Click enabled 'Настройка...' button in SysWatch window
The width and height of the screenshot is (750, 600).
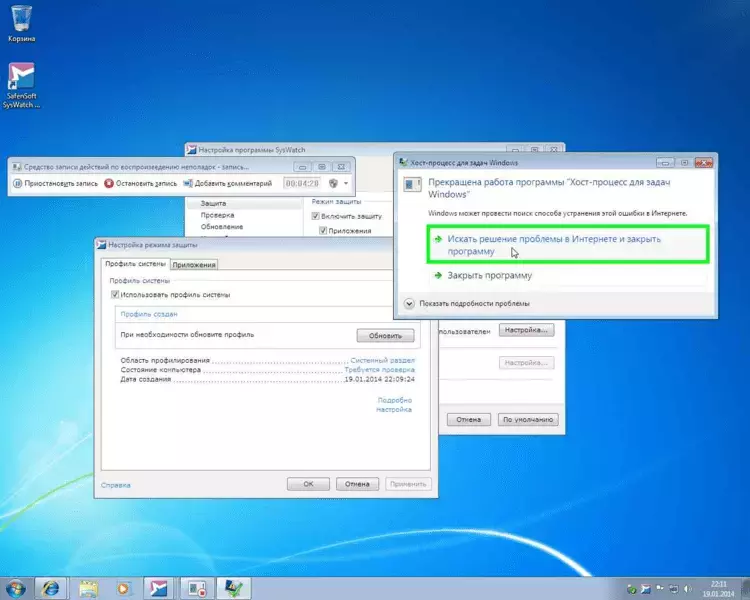[526, 330]
